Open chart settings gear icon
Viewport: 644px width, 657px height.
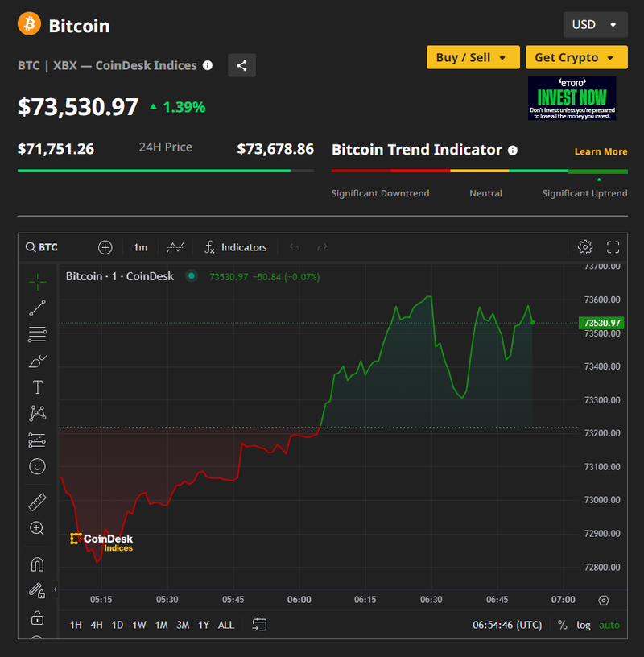click(585, 247)
